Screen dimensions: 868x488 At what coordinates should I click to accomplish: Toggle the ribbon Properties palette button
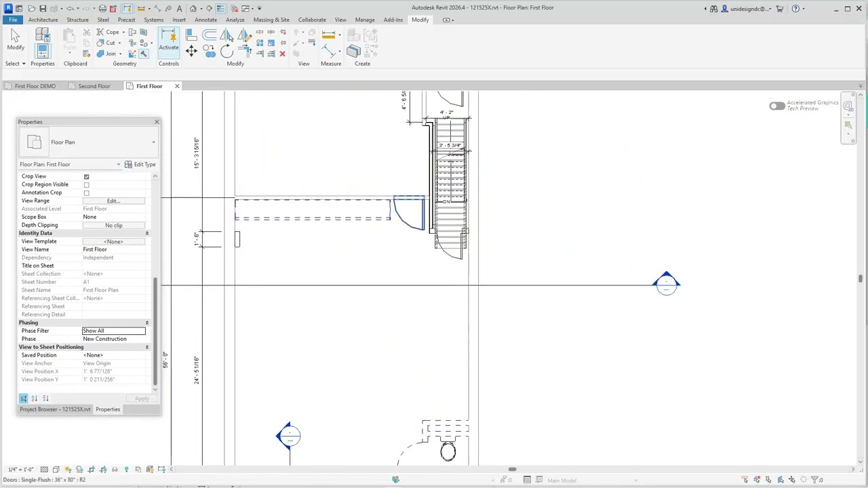[42, 51]
